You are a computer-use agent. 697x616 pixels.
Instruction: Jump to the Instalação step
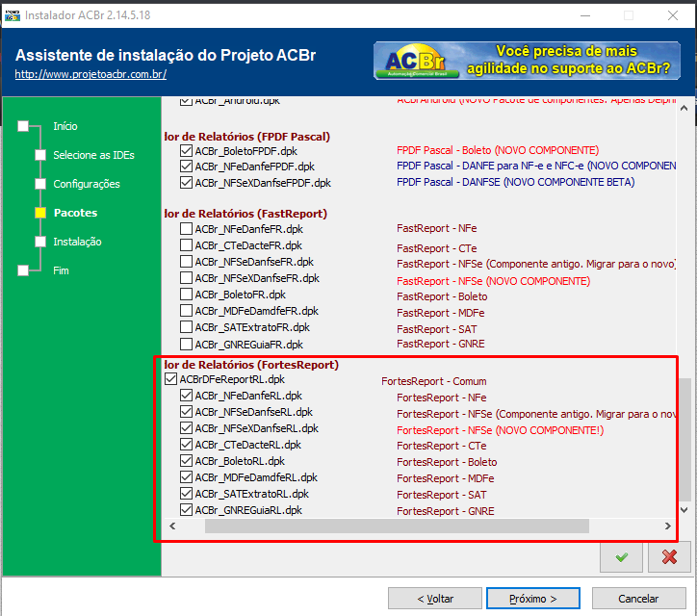pos(77,242)
